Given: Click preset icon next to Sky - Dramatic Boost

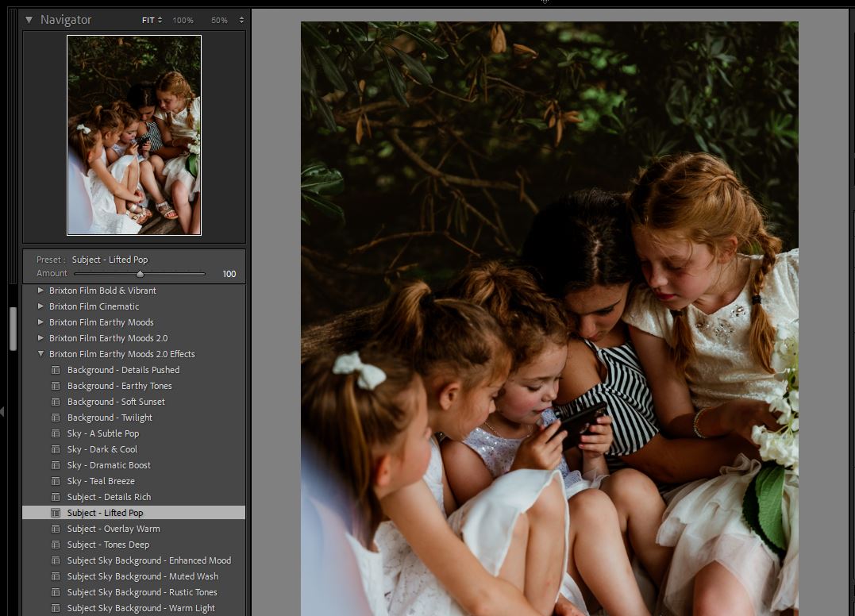Looking at the screenshot, I should click(56, 465).
